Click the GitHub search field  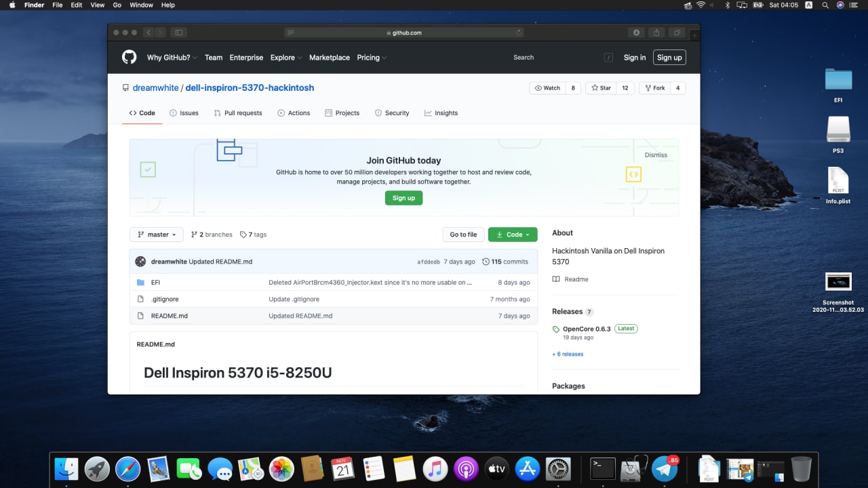[563, 58]
